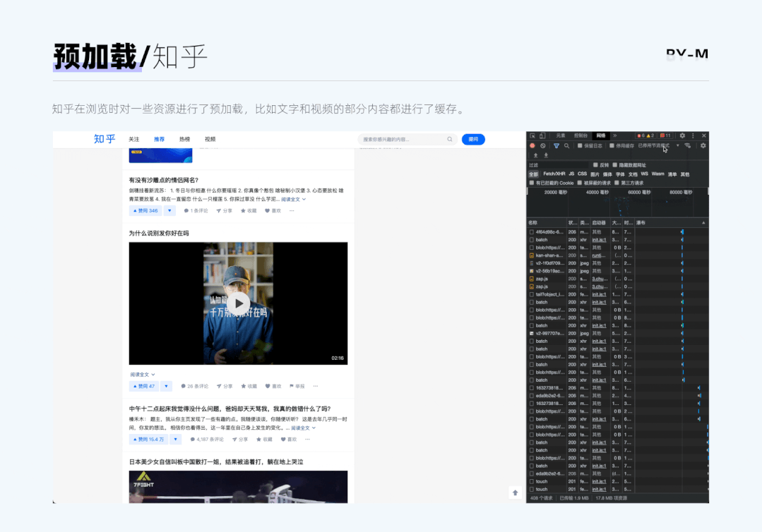This screenshot has height=532, width=762.
Task: Switch to the 元素 DevTools tab
Action: coord(561,136)
